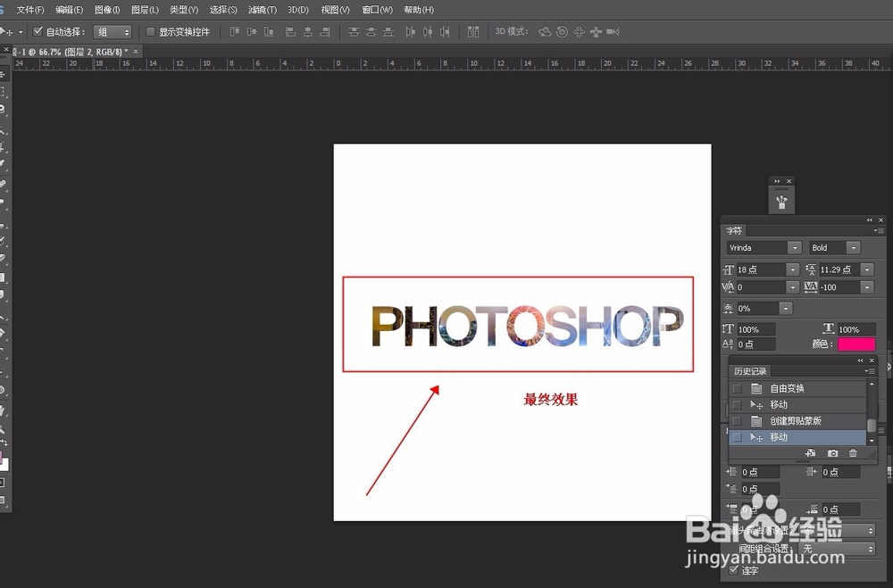Image resolution: width=893 pixels, height=588 pixels.
Task: Open the 窗口(W) menu
Action: (x=378, y=10)
